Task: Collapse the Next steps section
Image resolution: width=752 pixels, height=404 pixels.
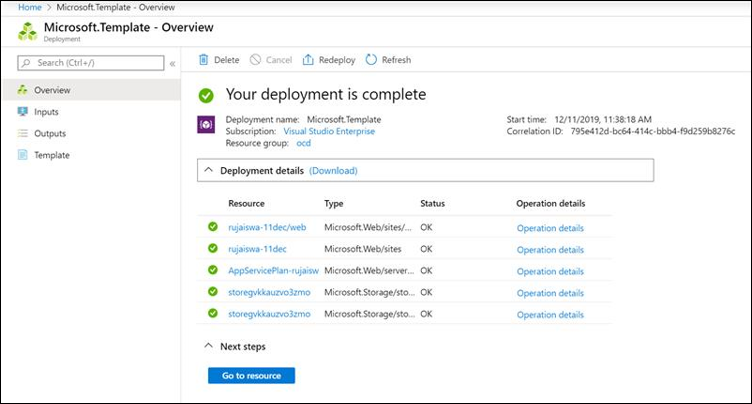Action: pyautogui.click(x=208, y=346)
